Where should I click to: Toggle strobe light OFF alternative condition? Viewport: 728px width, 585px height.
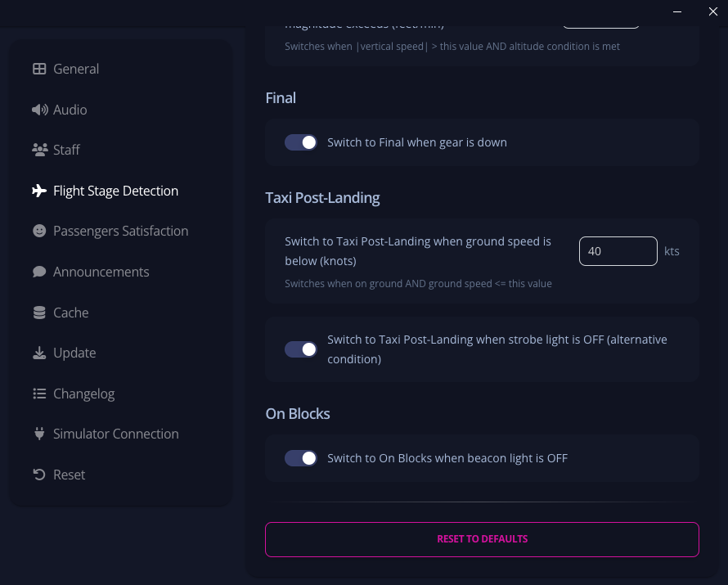point(301,349)
